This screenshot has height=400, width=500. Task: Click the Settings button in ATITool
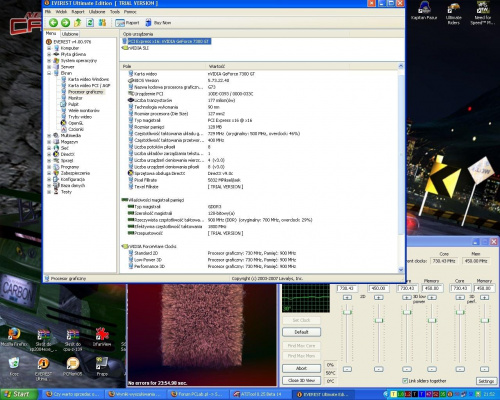[486, 381]
